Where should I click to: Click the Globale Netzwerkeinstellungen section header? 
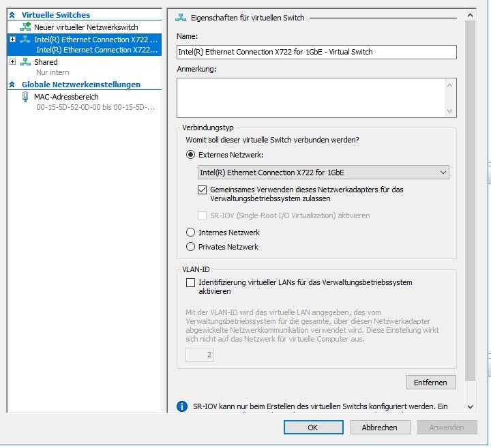[80, 85]
